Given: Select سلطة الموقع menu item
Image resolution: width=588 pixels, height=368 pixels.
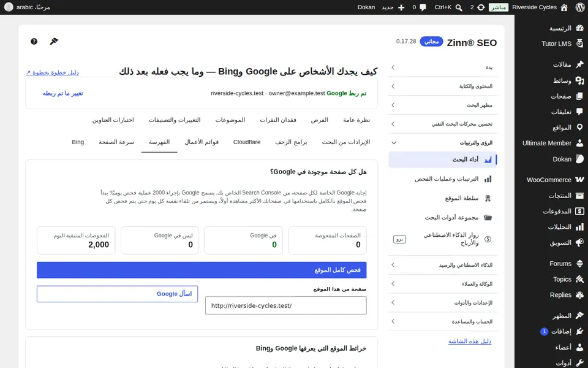Looking at the screenshot, I should pyautogui.click(x=443, y=198).
